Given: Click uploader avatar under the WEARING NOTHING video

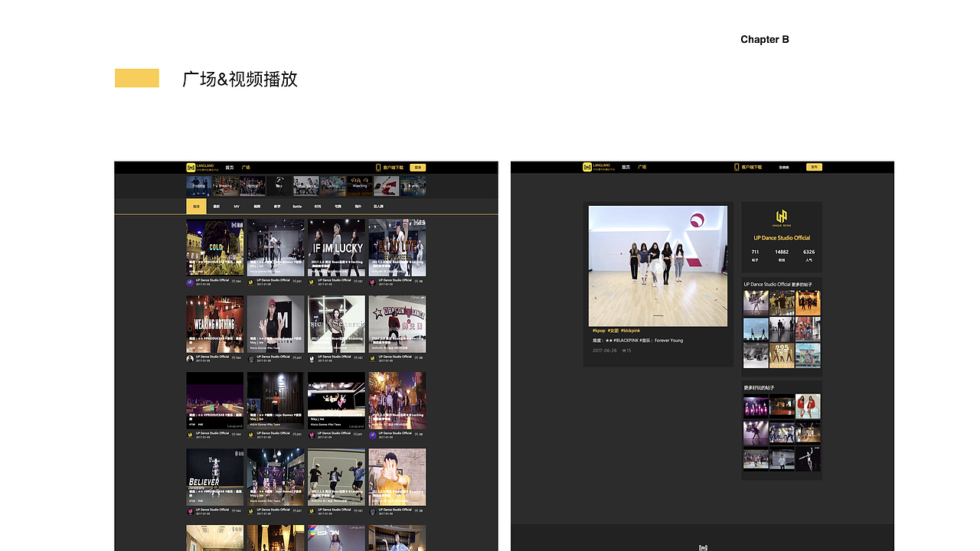Looking at the screenshot, I should 190,358.
